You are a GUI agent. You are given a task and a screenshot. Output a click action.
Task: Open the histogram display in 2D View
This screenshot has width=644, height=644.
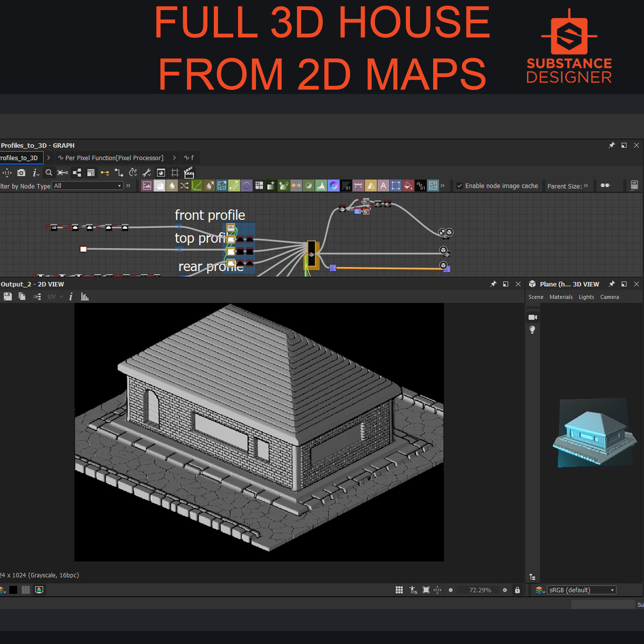[x=85, y=297]
